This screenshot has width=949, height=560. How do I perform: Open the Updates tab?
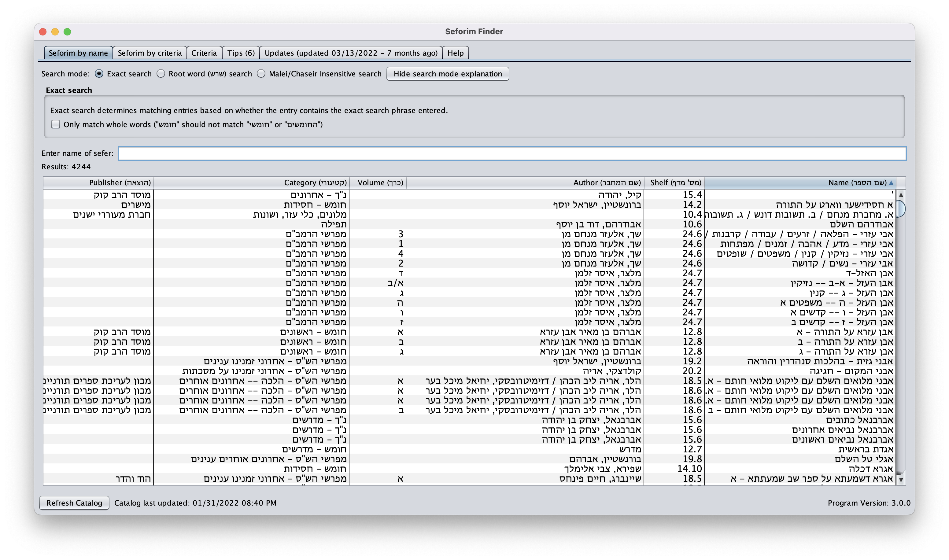(x=351, y=53)
